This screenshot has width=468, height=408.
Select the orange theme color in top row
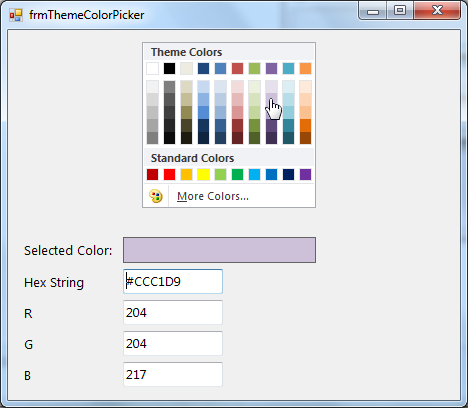(305, 68)
